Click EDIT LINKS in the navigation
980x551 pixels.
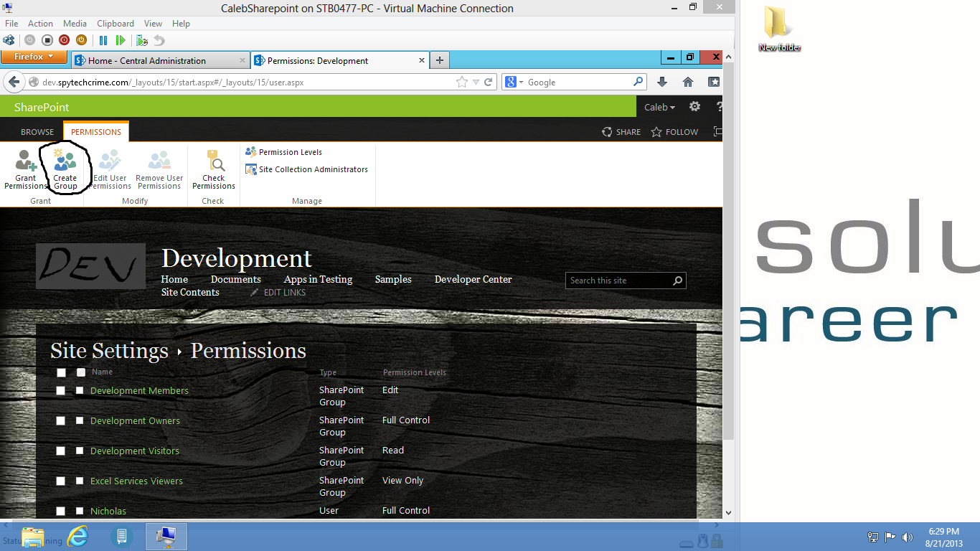click(x=278, y=293)
